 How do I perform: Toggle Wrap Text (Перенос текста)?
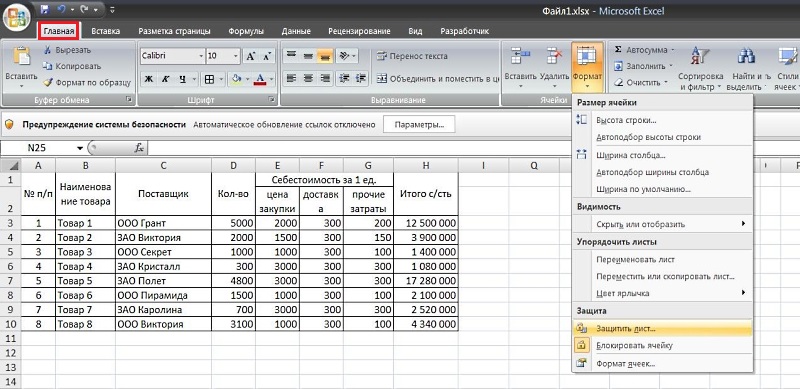click(x=412, y=56)
